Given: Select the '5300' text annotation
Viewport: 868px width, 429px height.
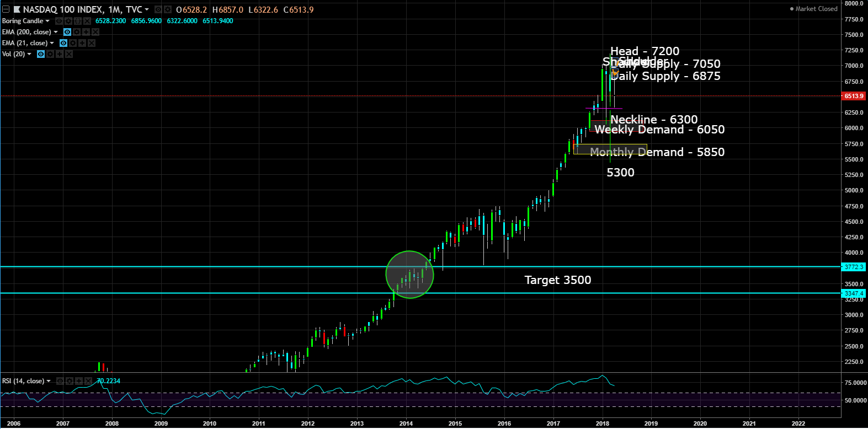Looking at the screenshot, I should click(x=620, y=173).
